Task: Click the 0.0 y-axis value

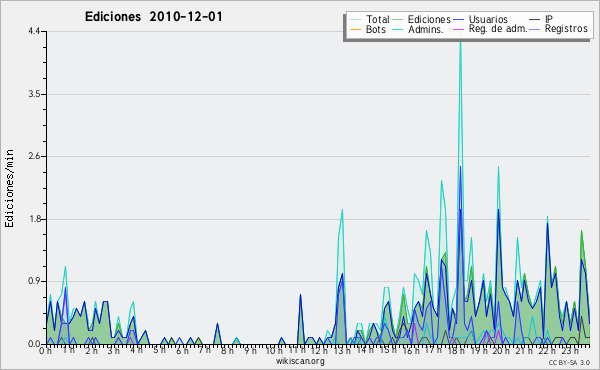Action: click(34, 344)
